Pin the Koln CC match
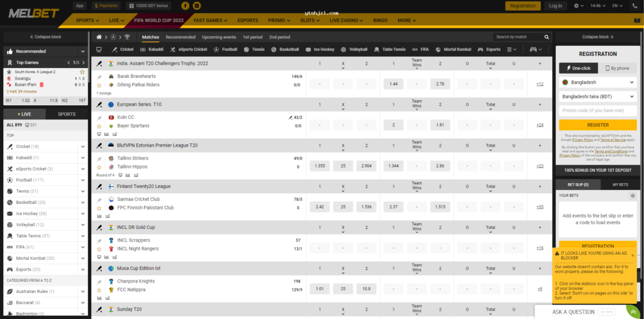The width and height of the screenshot is (644, 319). pos(99,118)
